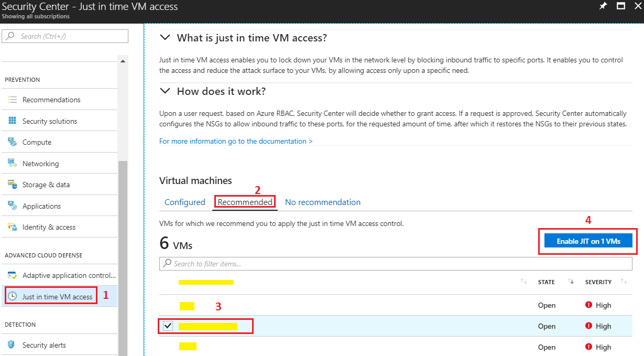Click the High severity icon in the checked row
Viewport: 644px width, 356px height.
point(589,326)
